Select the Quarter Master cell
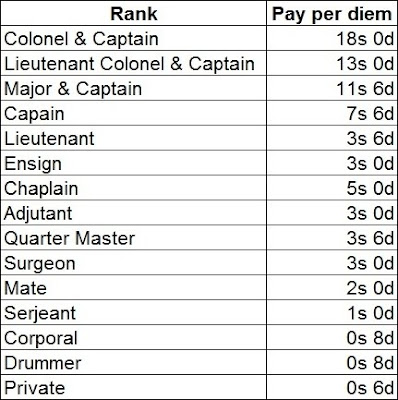Screen dimensions: 398x400 coord(133,238)
